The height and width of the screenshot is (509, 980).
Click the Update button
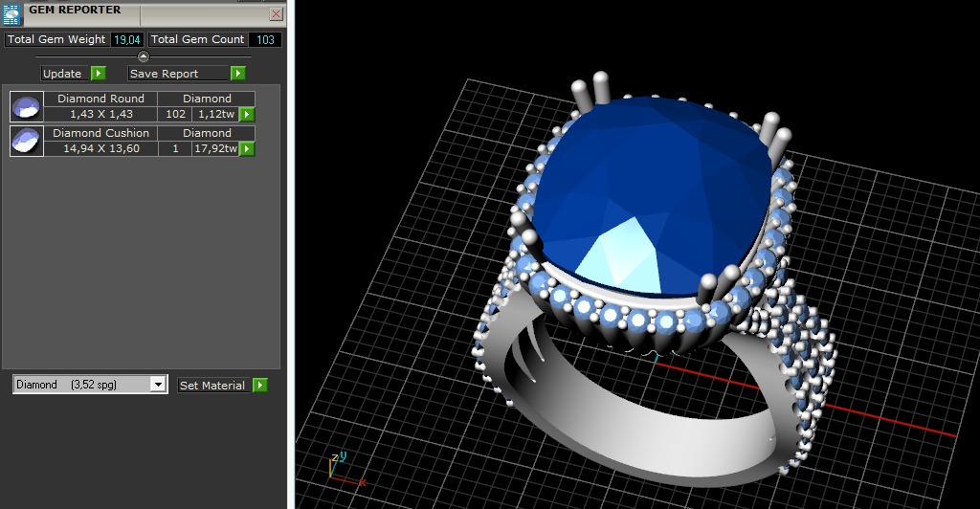click(x=65, y=74)
